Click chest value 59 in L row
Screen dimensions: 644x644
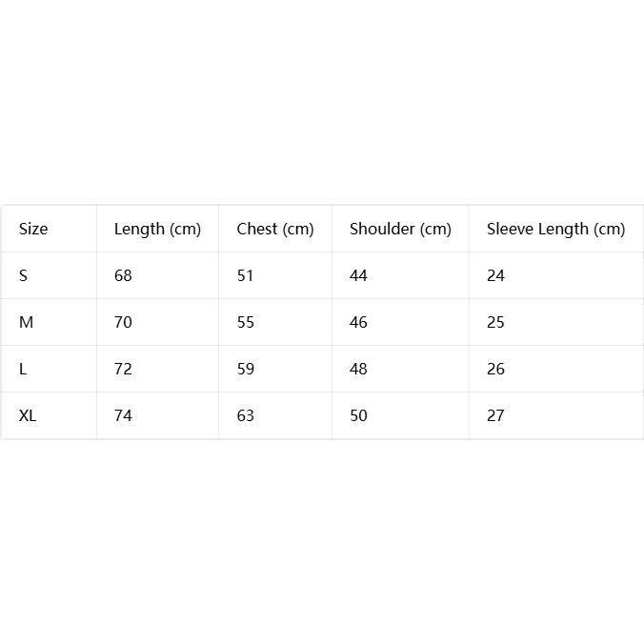click(x=246, y=369)
